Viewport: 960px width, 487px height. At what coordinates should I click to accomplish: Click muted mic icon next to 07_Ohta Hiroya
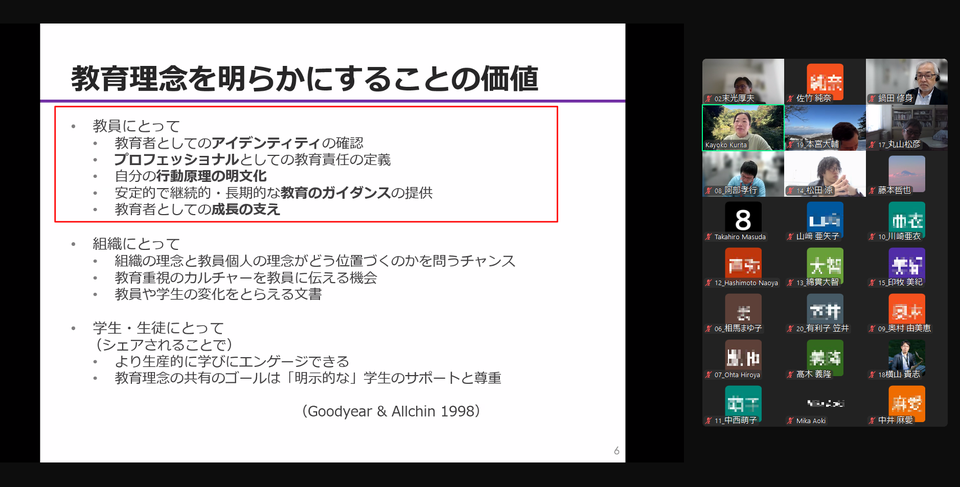point(707,375)
